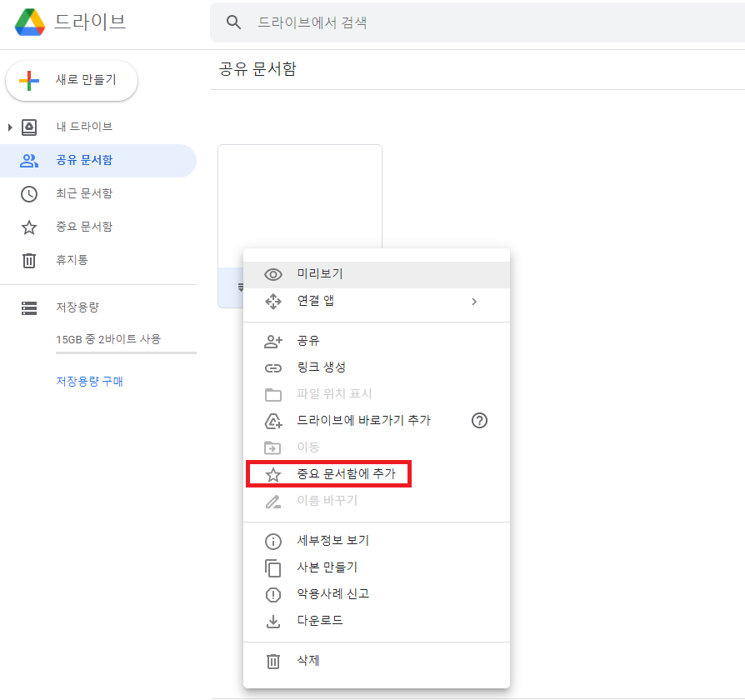Click the '드라이브' title text
Screen dimensions: 745x700
(90, 22)
